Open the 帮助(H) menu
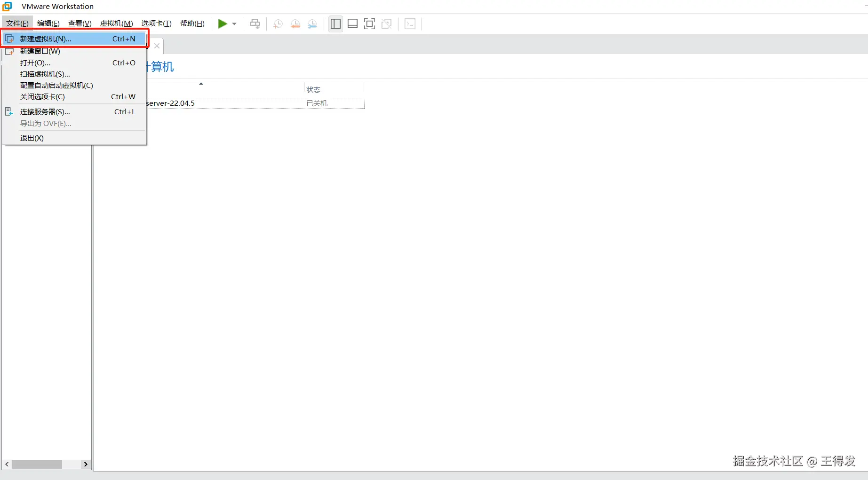 click(192, 24)
